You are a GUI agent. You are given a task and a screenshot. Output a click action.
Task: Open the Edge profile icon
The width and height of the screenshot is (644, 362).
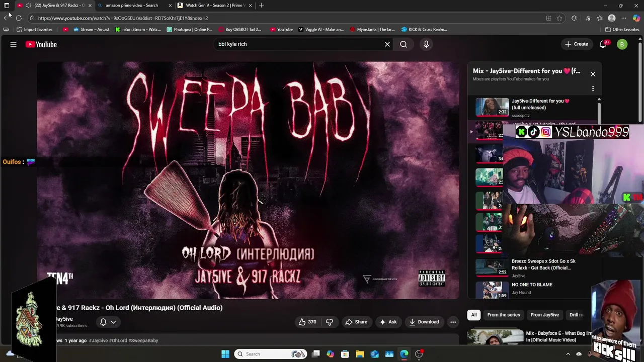[x=612, y=18]
